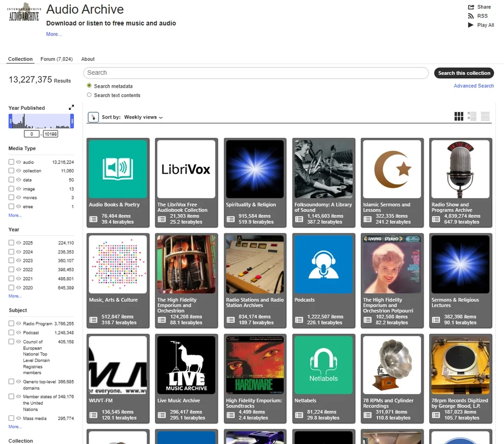Click collection list icon on Podcasts tile
Viewport: 504px width, 444px height.
pos(299,319)
